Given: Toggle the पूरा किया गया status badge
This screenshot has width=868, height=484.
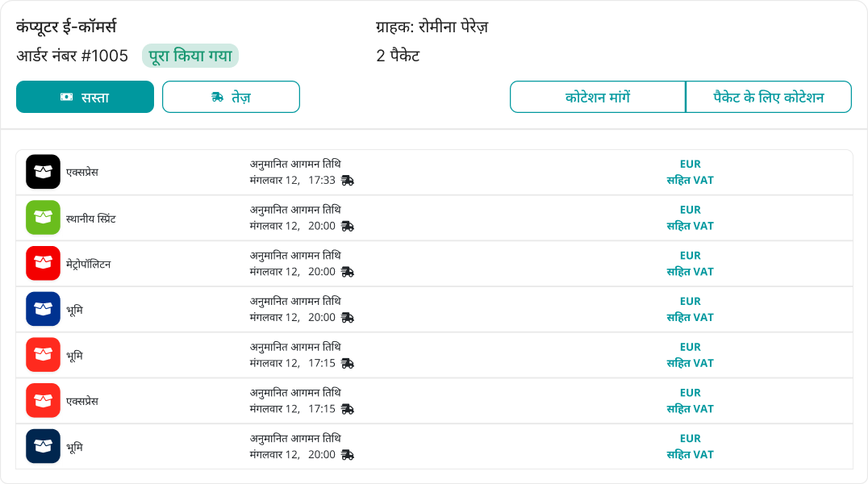Looking at the screenshot, I should coord(191,56).
